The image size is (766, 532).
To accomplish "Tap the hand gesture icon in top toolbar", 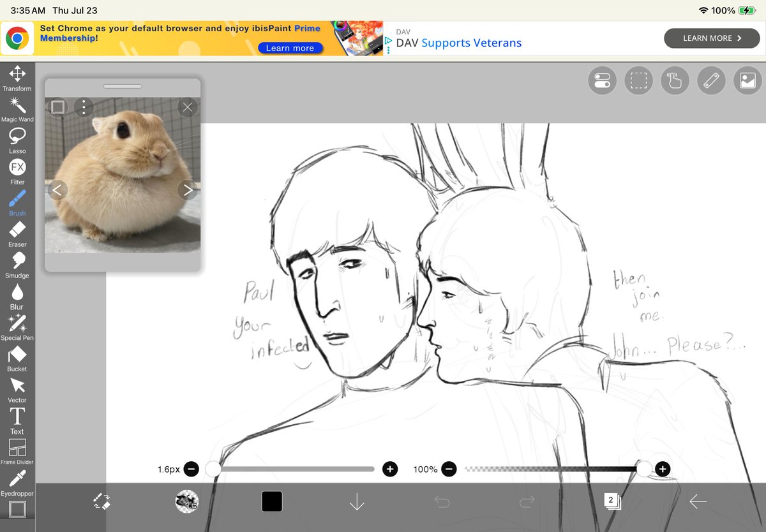I will (675, 80).
